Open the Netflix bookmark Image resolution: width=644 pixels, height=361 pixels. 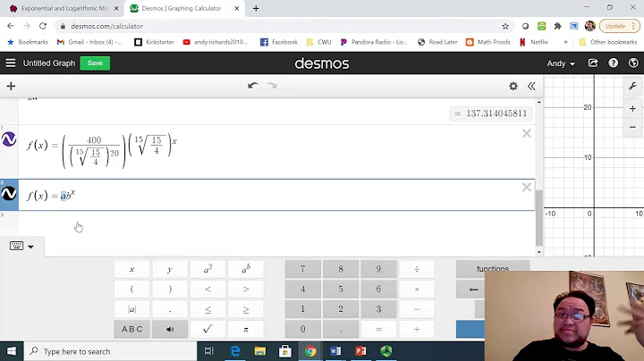pos(534,42)
